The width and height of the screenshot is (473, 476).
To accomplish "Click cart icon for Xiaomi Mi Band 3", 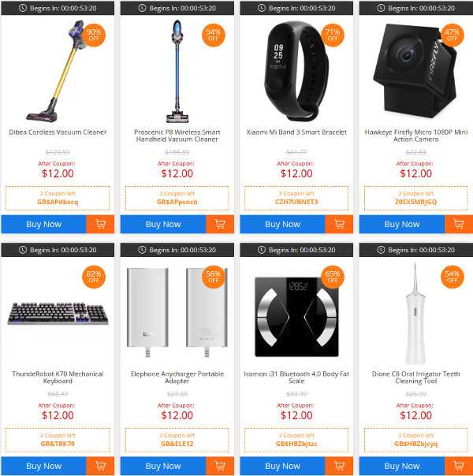I will pyautogui.click(x=339, y=224).
